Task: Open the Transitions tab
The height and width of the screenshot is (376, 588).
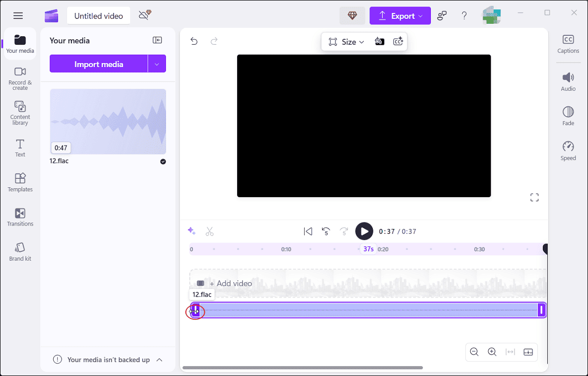Action: point(20,218)
